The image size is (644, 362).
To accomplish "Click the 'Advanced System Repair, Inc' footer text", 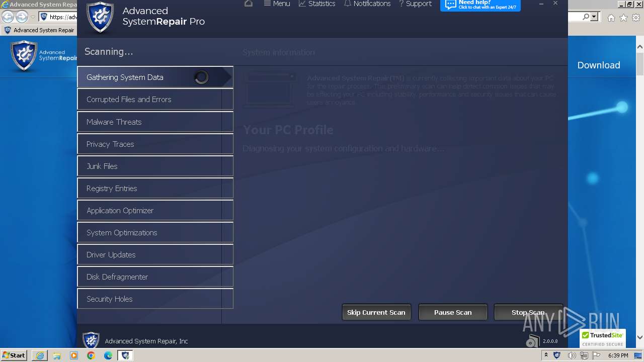I will pyautogui.click(x=146, y=341).
